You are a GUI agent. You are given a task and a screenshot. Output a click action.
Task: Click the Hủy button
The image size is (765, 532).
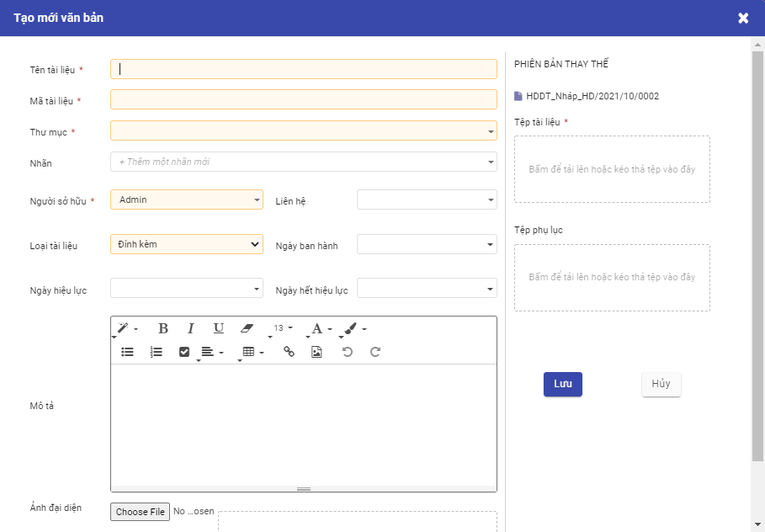point(661,384)
